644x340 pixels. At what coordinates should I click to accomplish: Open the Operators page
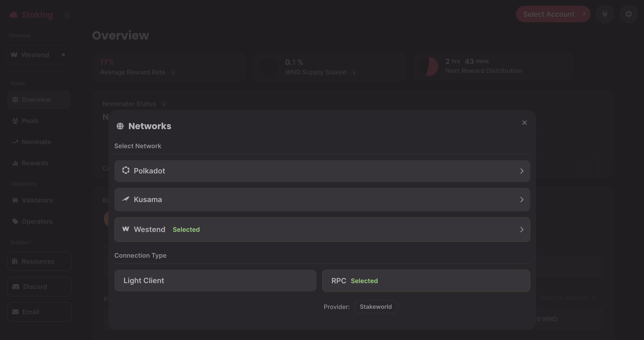(x=39, y=222)
